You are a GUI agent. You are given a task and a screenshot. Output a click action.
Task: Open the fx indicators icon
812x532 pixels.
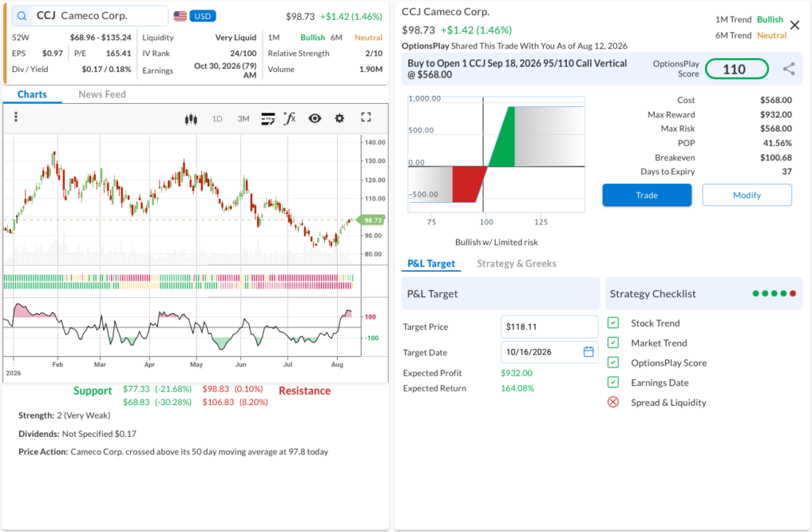pos(289,119)
